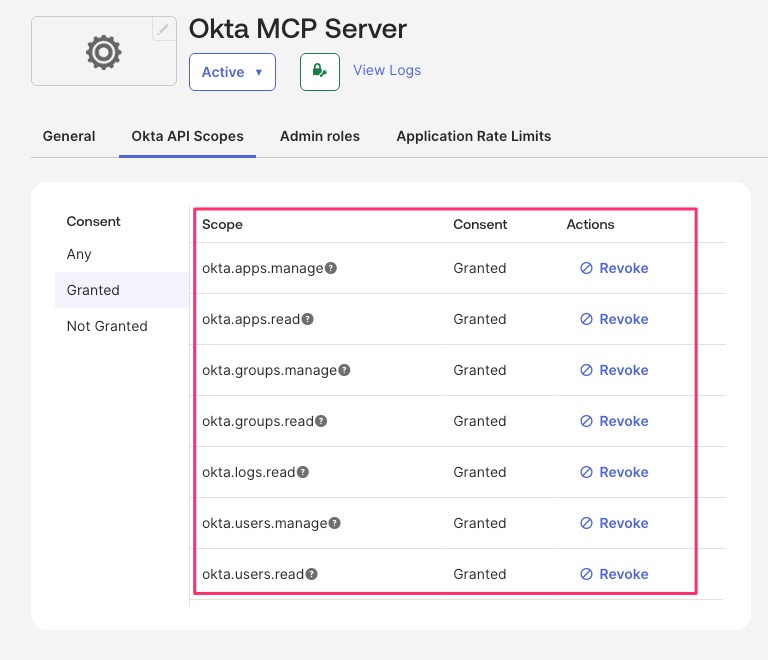
Task: Filter consent by Any
Action: click(x=79, y=254)
